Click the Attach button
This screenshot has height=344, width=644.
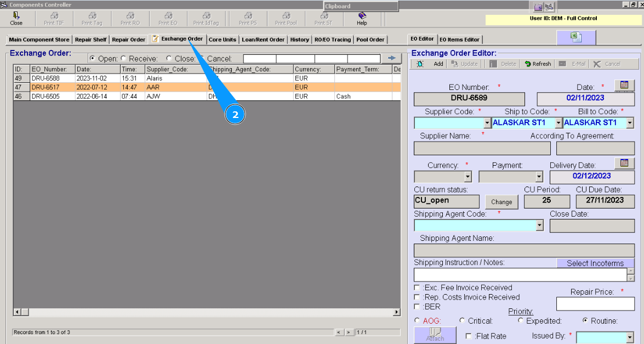click(x=435, y=335)
